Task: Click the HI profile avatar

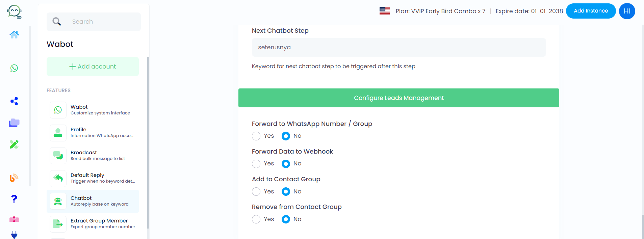Action: coord(626,11)
